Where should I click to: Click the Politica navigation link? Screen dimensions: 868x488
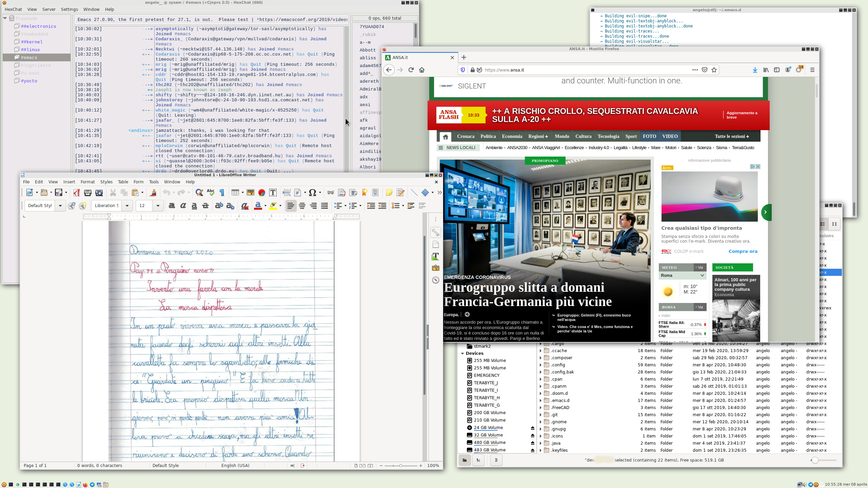tap(488, 136)
